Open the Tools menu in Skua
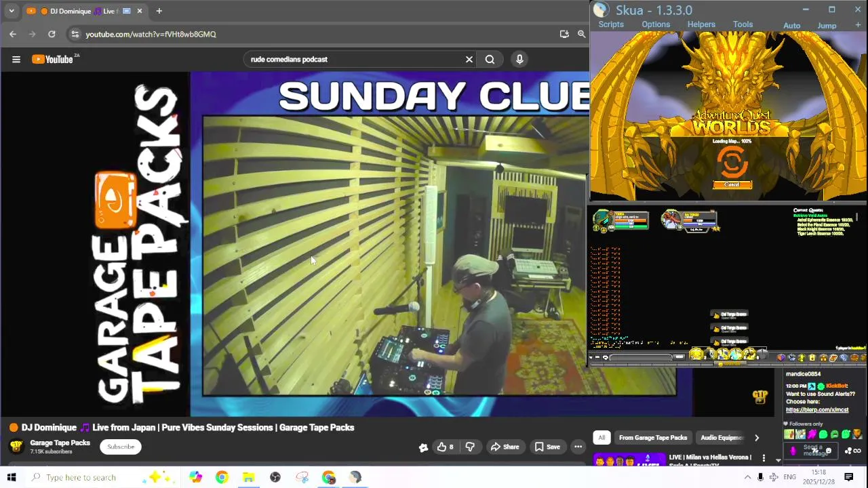The height and width of the screenshot is (488, 868). pyautogui.click(x=743, y=24)
